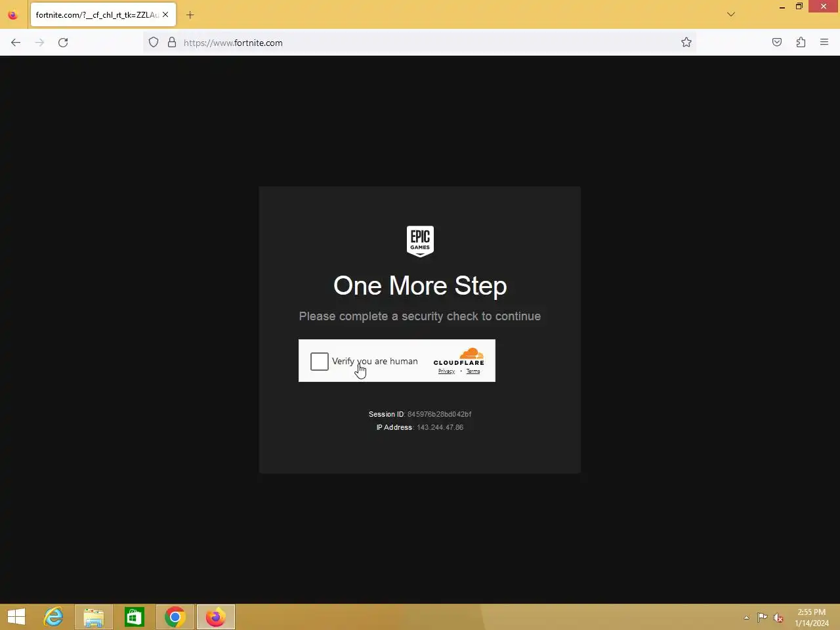Minimize the Firefox window
The width and height of the screenshot is (840, 630).
tap(782, 7)
